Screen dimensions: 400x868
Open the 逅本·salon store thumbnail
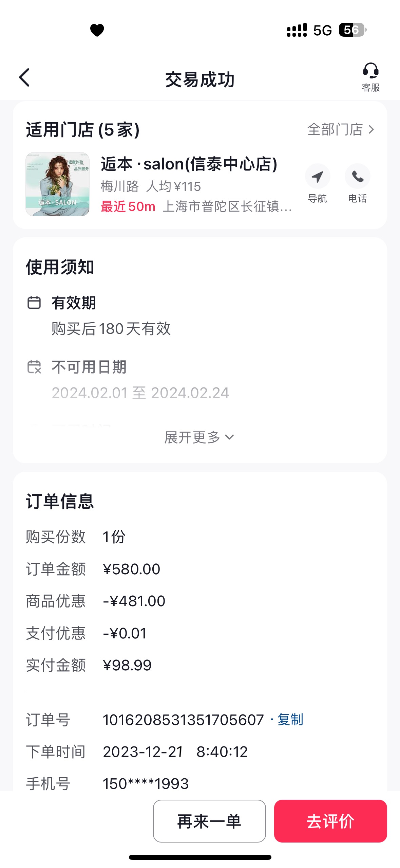click(x=58, y=184)
